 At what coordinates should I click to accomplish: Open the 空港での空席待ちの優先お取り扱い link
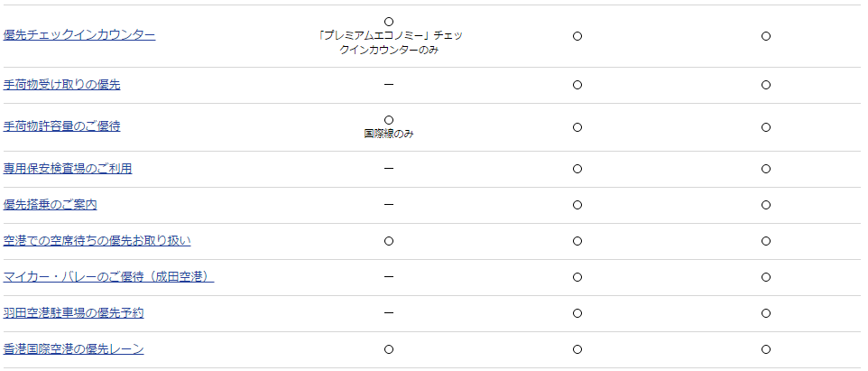[97, 241]
